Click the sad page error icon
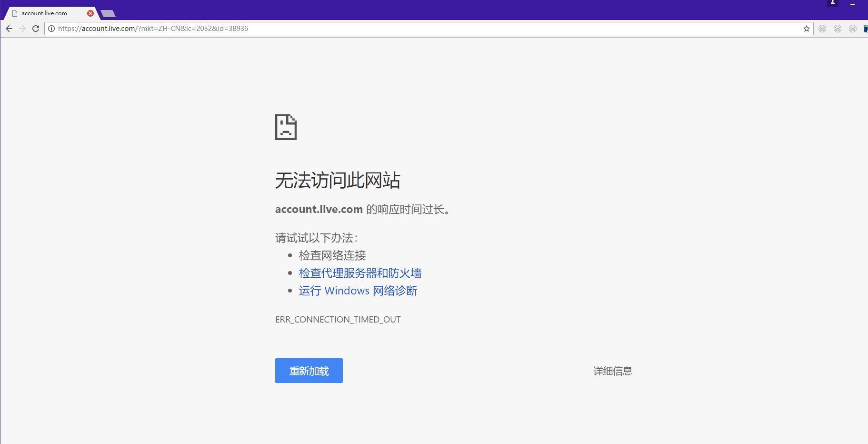 coord(286,127)
